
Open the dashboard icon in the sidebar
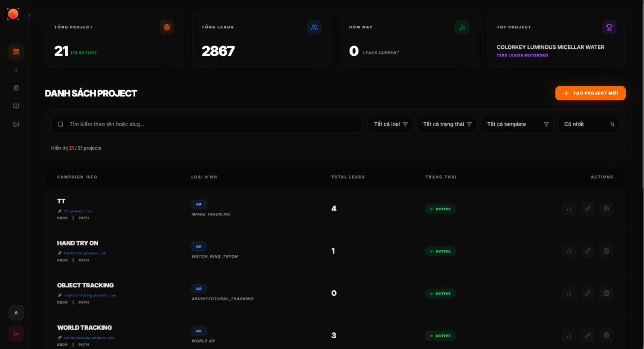tap(16, 52)
